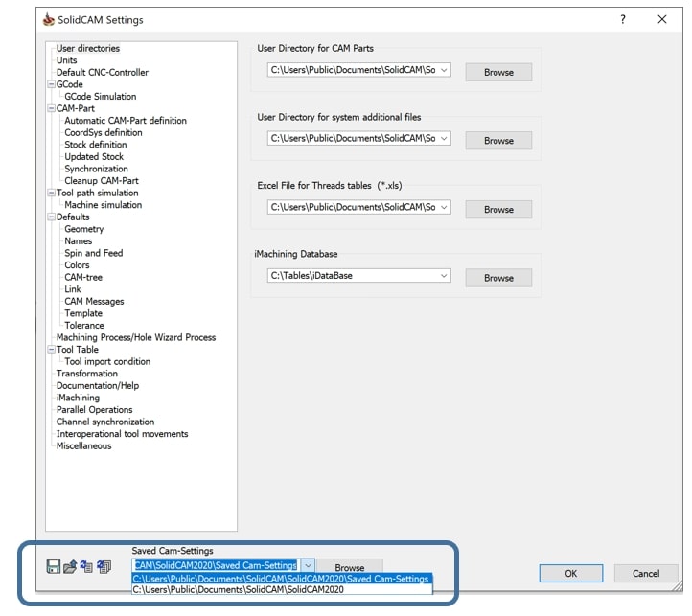Click the Saved Cam-Settings path text field
Screen dimensions: 692x616
pyautogui.click(x=217, y=565)
